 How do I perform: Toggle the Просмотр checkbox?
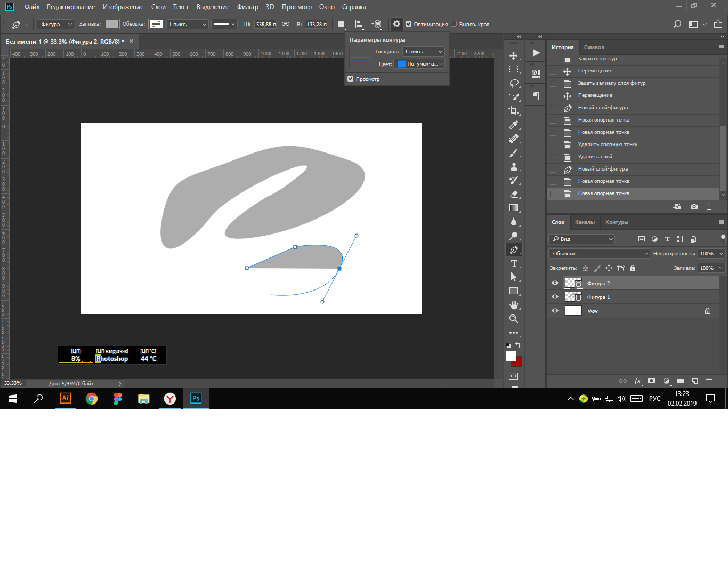(x=351, y=79)
